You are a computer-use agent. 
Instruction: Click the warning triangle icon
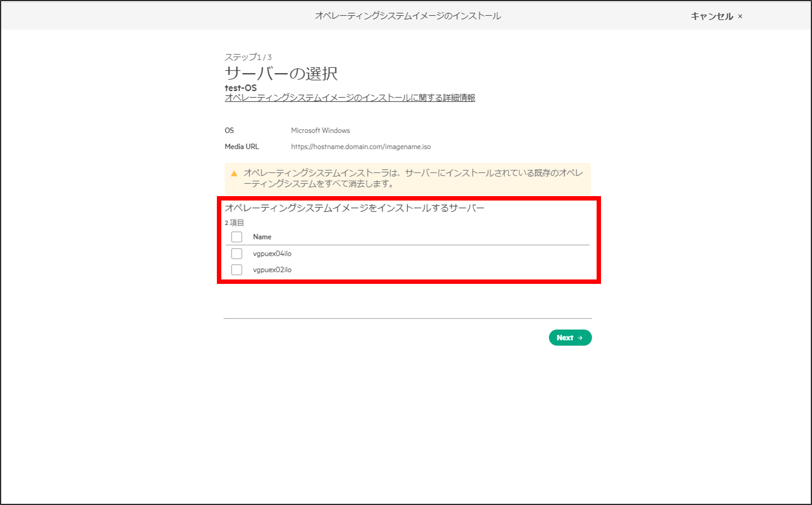coord(234,173)
